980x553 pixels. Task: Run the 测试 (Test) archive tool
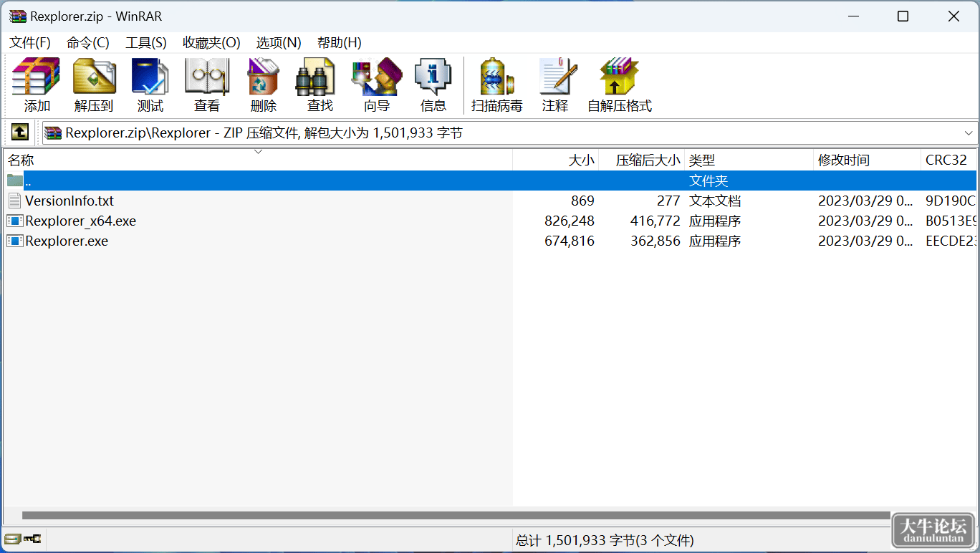[x=150, y=85]
